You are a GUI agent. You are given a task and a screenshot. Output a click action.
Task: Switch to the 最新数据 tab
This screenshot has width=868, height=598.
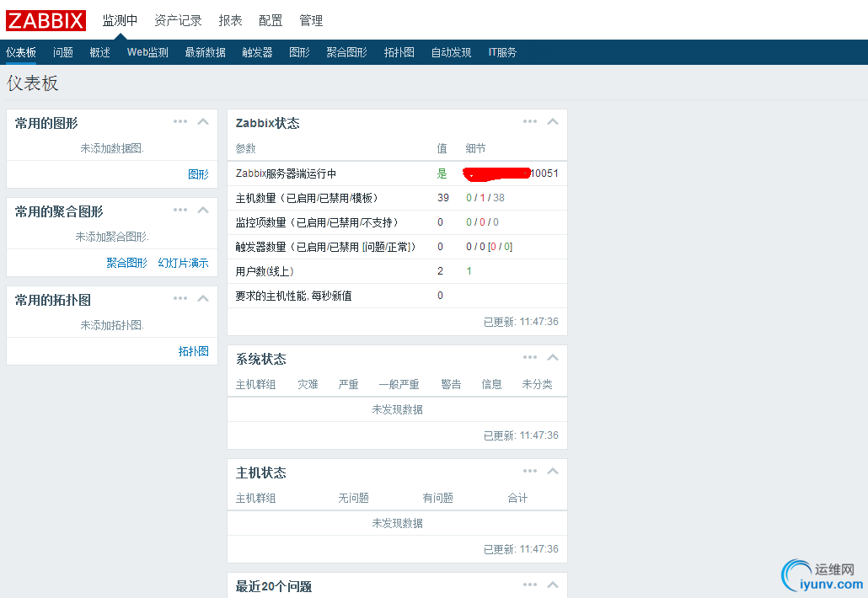(206, 52)
